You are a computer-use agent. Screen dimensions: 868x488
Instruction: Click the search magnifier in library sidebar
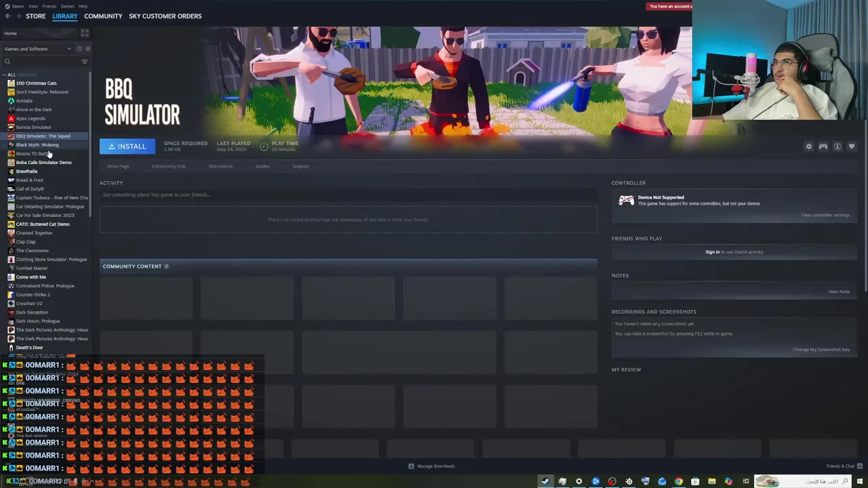[x=7, y=62]
